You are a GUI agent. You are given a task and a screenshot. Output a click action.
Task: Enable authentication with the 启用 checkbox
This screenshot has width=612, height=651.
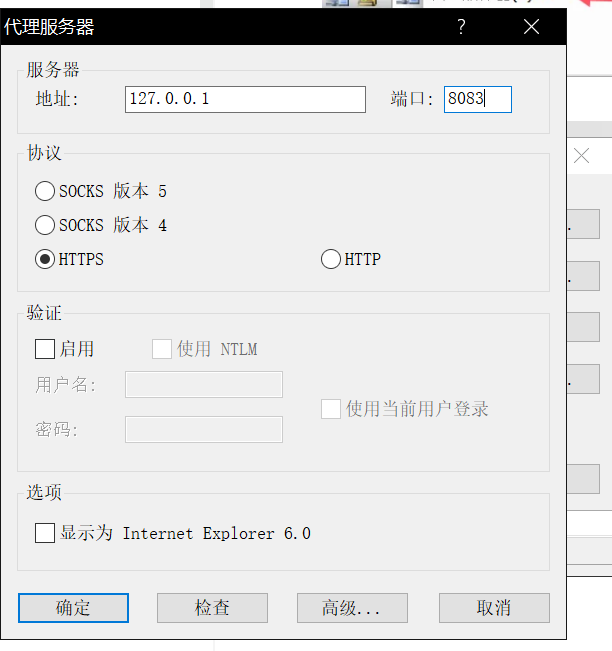pyautogui.click(x=45, y=349)
